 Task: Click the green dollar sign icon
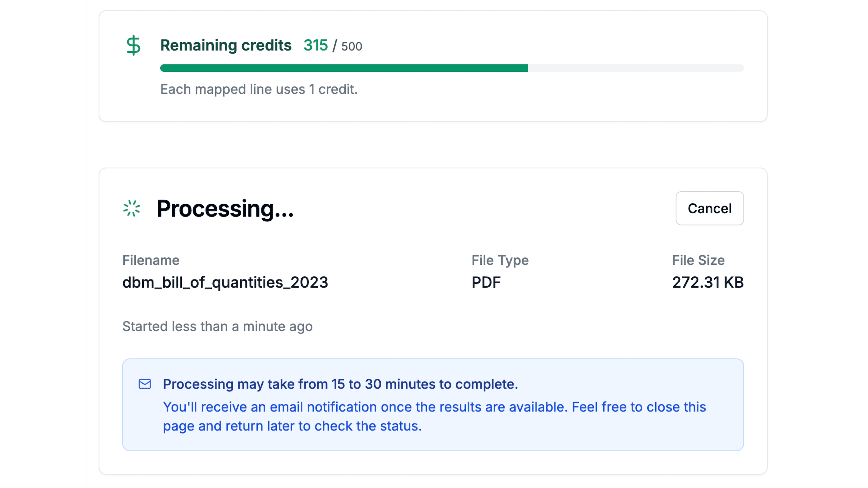pyautogui.click(x=134, y=45)
